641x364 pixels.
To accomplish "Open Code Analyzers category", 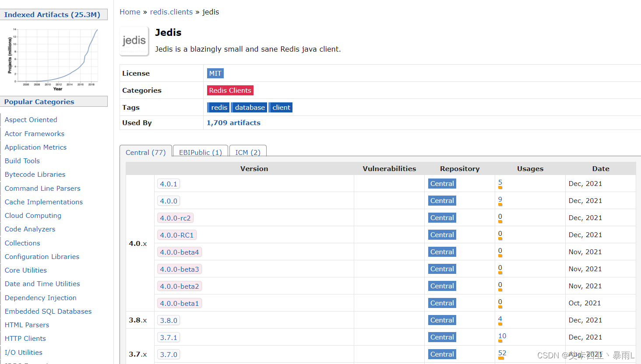I will [30, 229].
